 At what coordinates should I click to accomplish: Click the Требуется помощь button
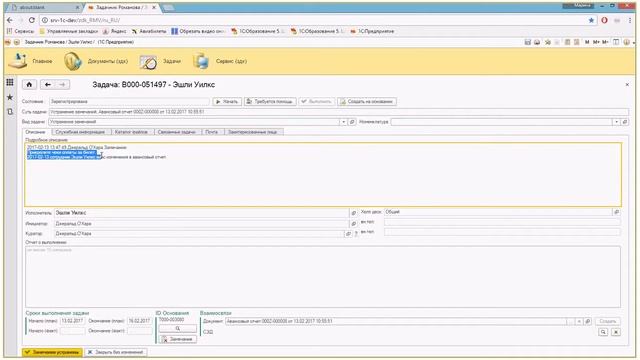[x=270, y=101]
